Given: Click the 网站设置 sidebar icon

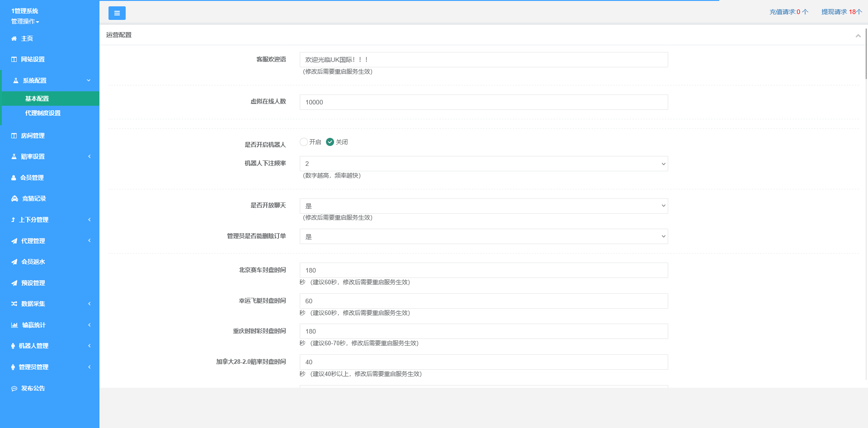Looking at the screenshot, I should tap(14, 60).
